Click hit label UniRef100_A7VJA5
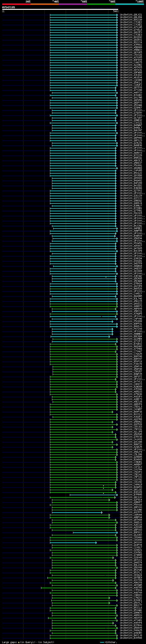This screenshot has height=644, width=146. pyautogui.click(x=131, y=27)
